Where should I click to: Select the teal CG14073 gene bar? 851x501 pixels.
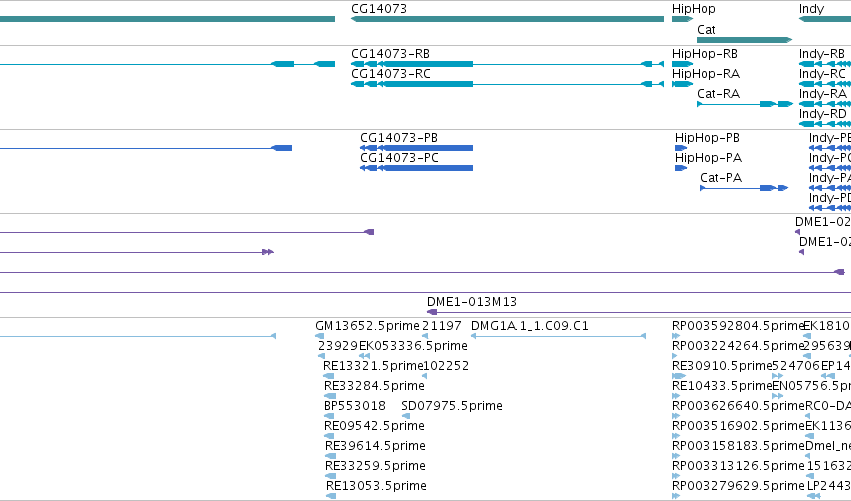507,19
